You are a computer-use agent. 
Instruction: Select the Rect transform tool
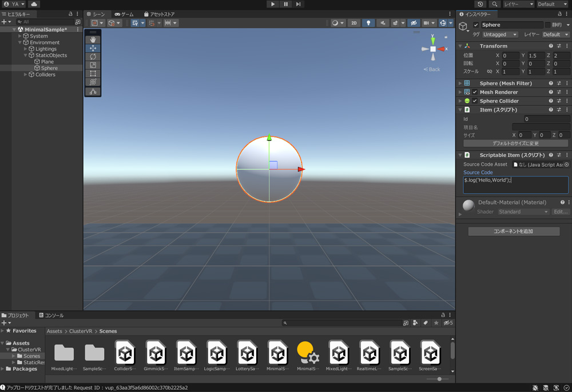93,74
